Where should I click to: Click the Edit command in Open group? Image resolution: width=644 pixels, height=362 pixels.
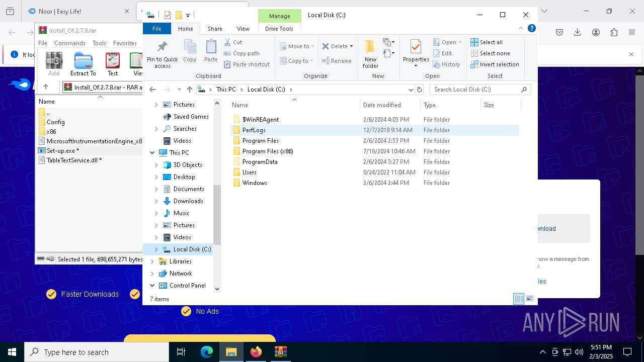[442, 53]
